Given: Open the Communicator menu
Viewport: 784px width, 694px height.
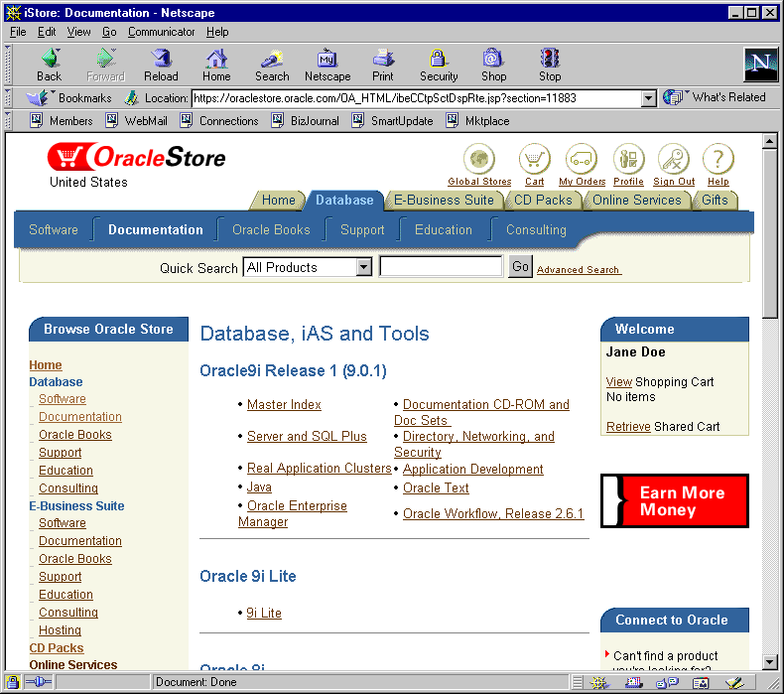Looking at the screenshot, I should pos(161,32).
